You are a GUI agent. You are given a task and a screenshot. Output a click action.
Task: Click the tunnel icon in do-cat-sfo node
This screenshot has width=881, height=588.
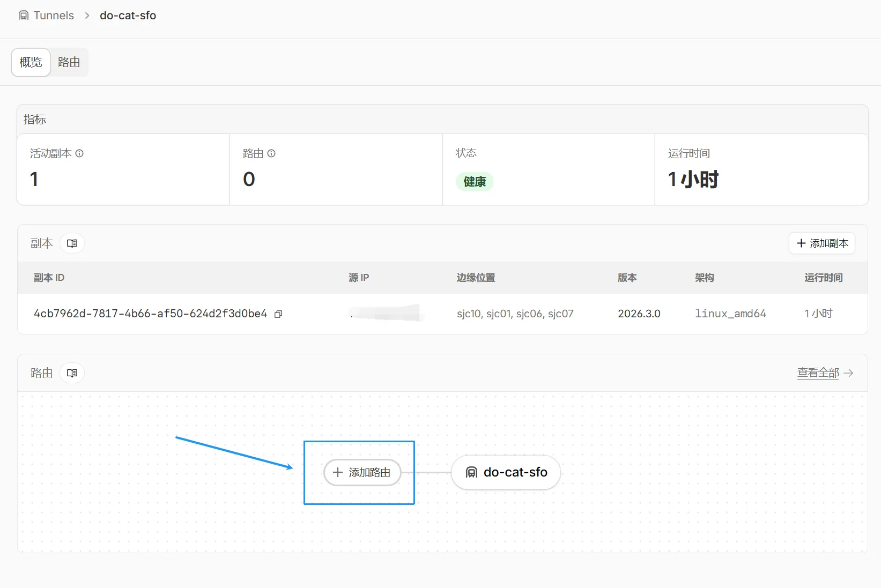pyautogui.click(x=471, y=472)
